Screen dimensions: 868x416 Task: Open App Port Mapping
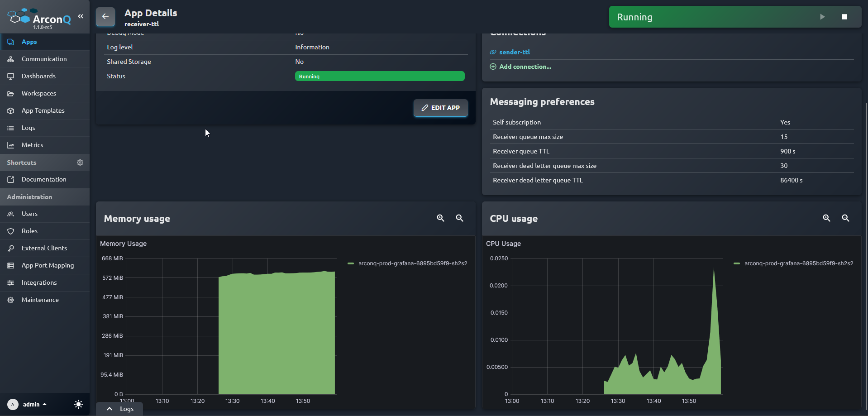pyautogui.click(x=45, y=265)
